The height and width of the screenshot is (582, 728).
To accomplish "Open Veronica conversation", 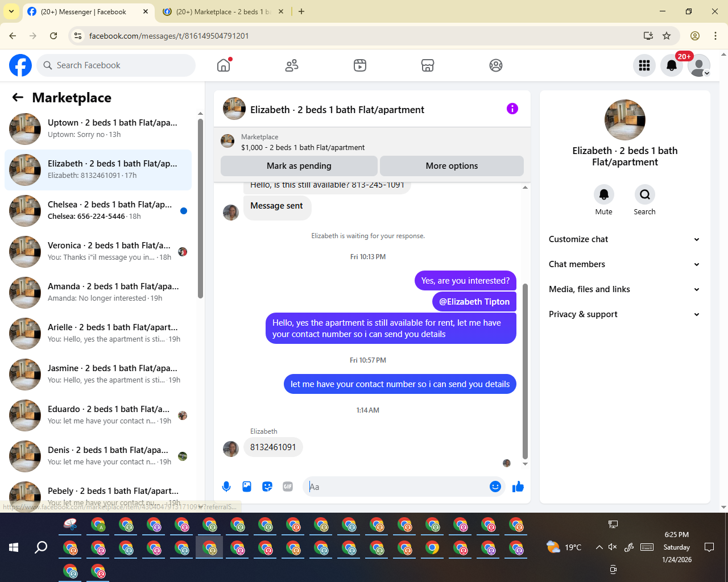I will point(98,252).
